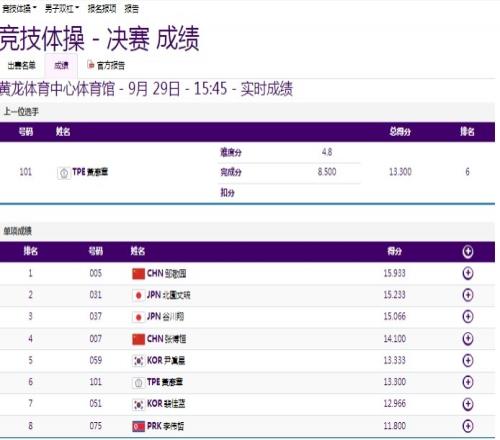Image resolution: width=500 pixels, height=440 pixels.
Task: Expand details for rank 7 score 12.966
Action: tap(468, 404)
